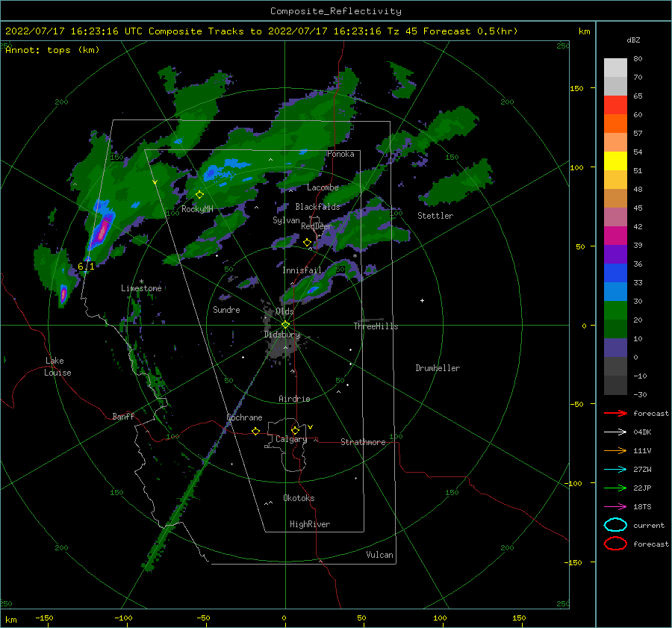This screenshot has width=672, height=628.
Task: Click the yellow diamond marker near RedDeer
Action: coord(308,243)
